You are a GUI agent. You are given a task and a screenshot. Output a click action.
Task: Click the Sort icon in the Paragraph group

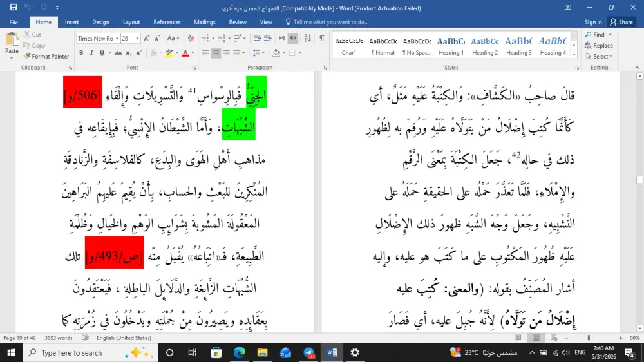(x=307, y=38)
